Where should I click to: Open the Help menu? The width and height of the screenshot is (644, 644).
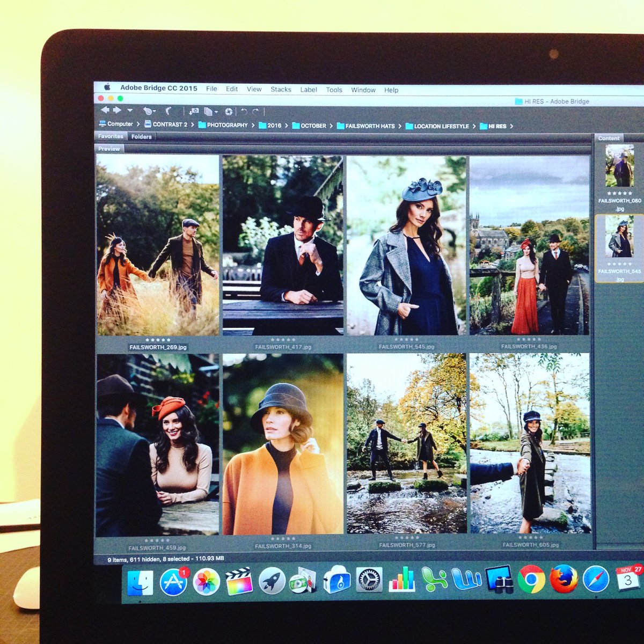[391, 90]
